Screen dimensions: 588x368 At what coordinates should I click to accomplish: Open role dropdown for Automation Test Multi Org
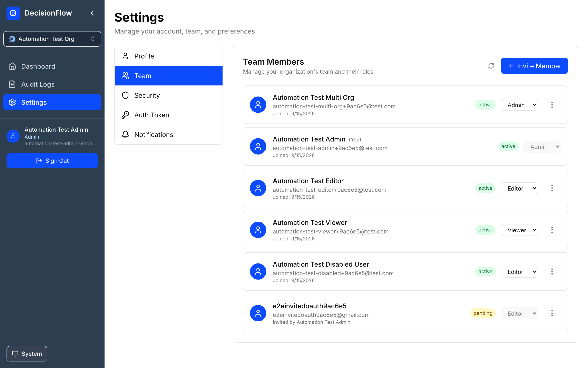(519, 105)
